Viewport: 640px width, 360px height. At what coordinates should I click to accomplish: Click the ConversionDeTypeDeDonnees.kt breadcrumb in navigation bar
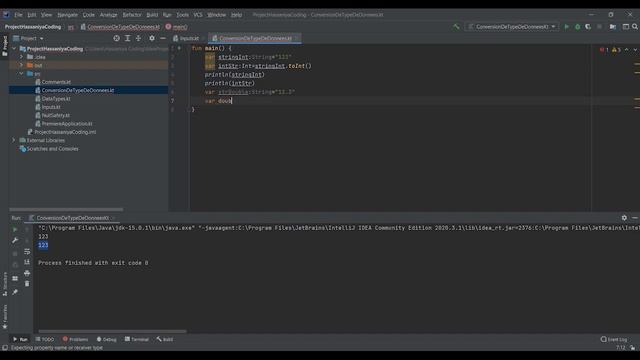click(x=120, y=27)
